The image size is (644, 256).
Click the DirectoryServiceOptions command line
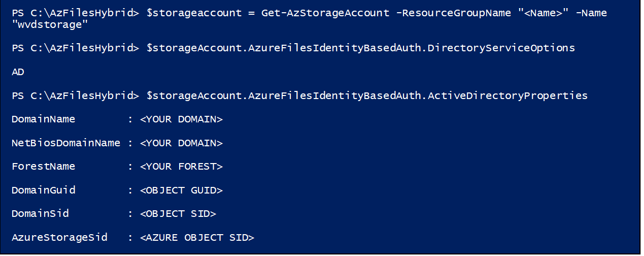click(x=293, y=48)
